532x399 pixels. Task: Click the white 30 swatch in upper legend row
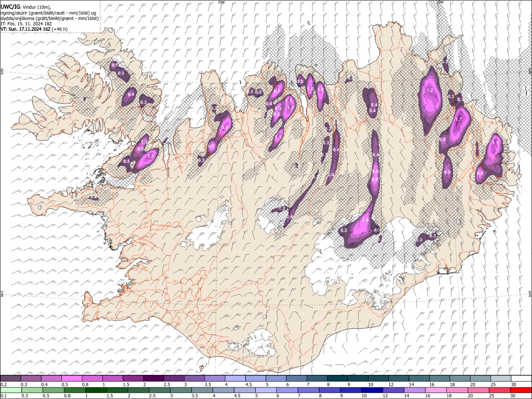[521, 378]
